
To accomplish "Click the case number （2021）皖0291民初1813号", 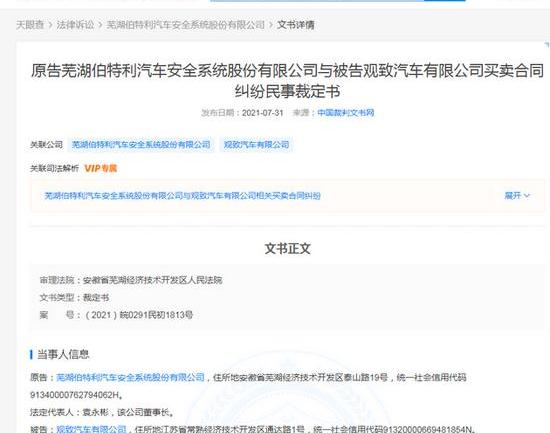I will click(x=139, y=315).
